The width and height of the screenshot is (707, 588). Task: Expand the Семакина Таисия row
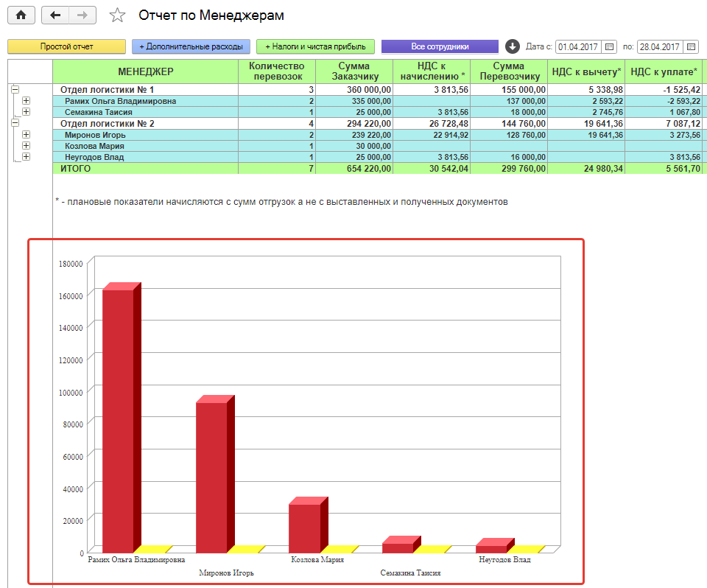(x=27, y=111)
